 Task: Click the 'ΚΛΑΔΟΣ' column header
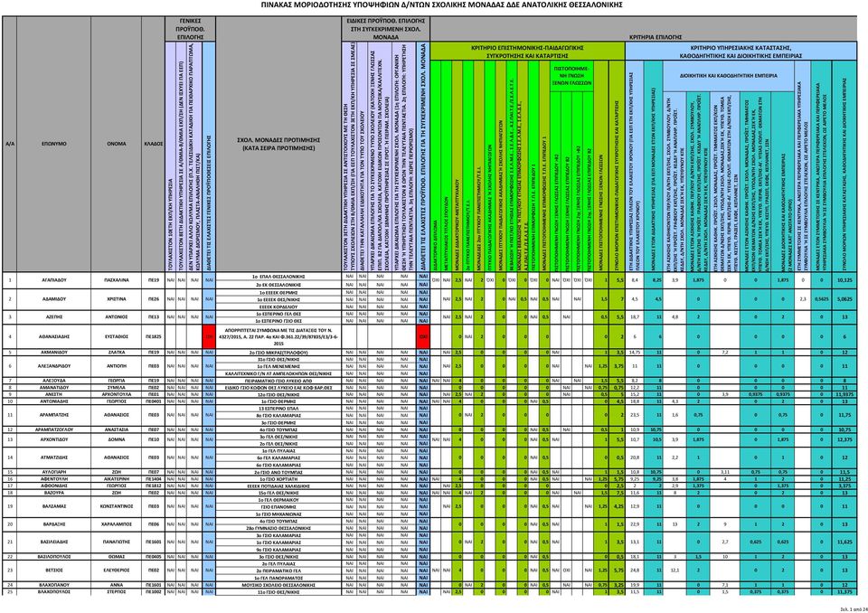(x=154, y=144)
